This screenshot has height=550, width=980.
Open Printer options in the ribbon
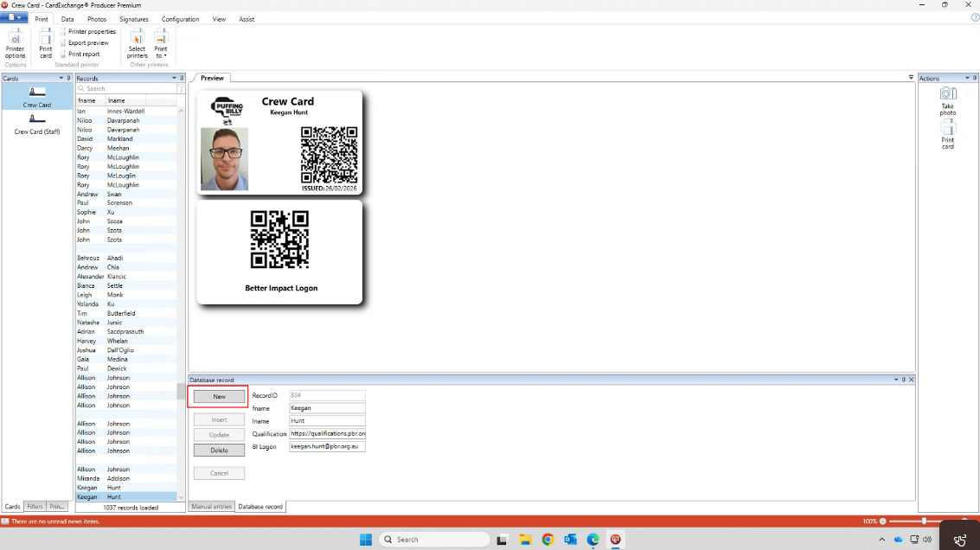coord(15,44)
